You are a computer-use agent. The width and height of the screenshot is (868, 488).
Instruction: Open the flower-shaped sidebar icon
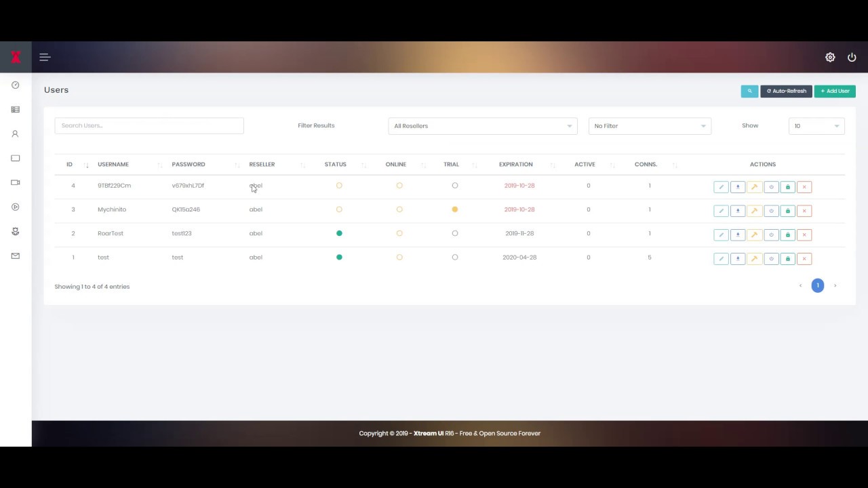click(x=15, y=231)
